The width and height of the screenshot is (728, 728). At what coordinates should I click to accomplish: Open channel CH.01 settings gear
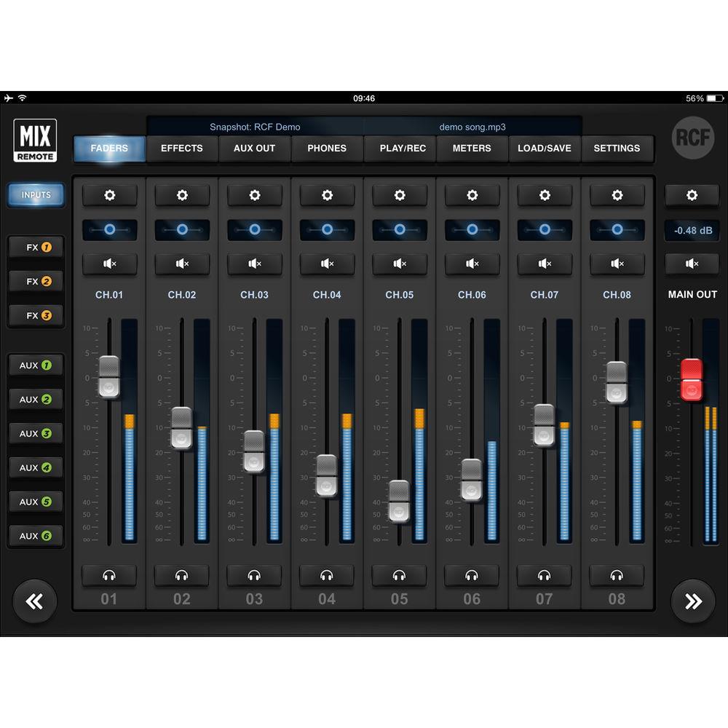click(x=109, y=195)
